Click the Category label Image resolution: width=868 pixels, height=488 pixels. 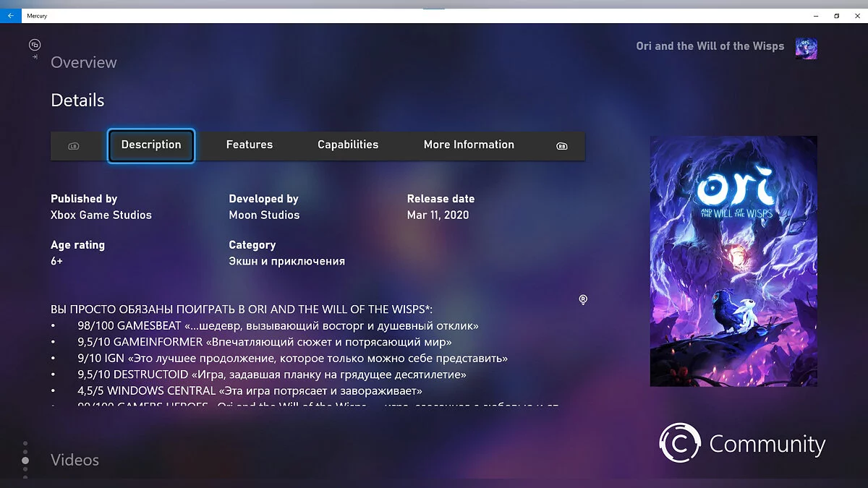(x=252, y=245)
